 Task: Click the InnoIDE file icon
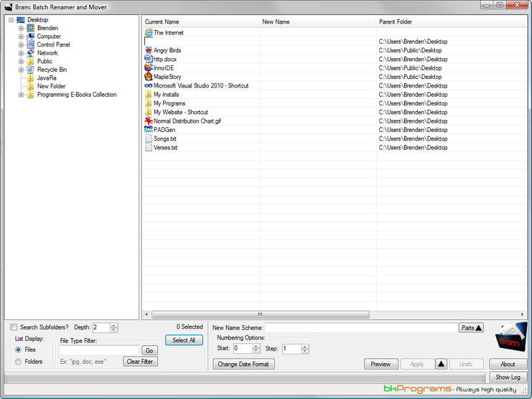tap(148, 68)
